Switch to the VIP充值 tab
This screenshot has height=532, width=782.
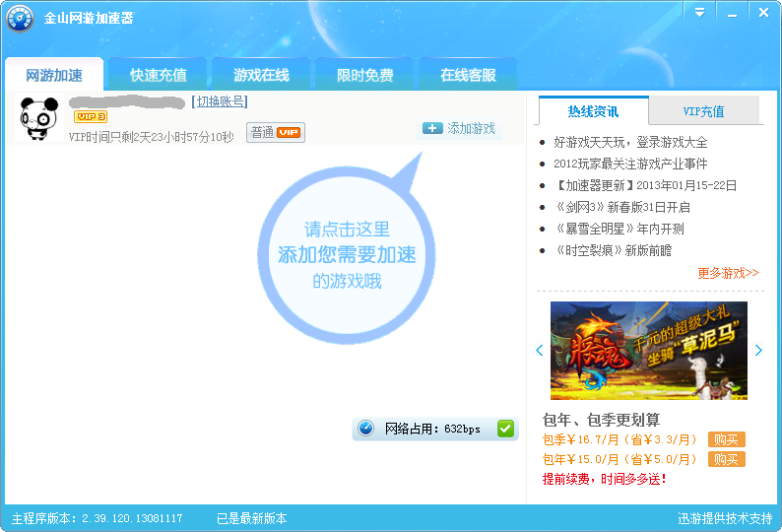pyautogui.click(x=703, y=110)
